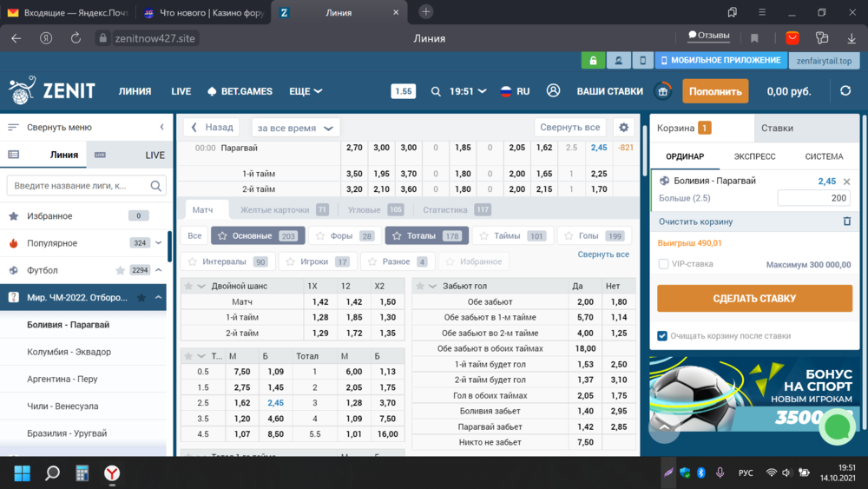Toggle Таймы filter chip
This screenshot has width=868, height=489.
point(513,236)
